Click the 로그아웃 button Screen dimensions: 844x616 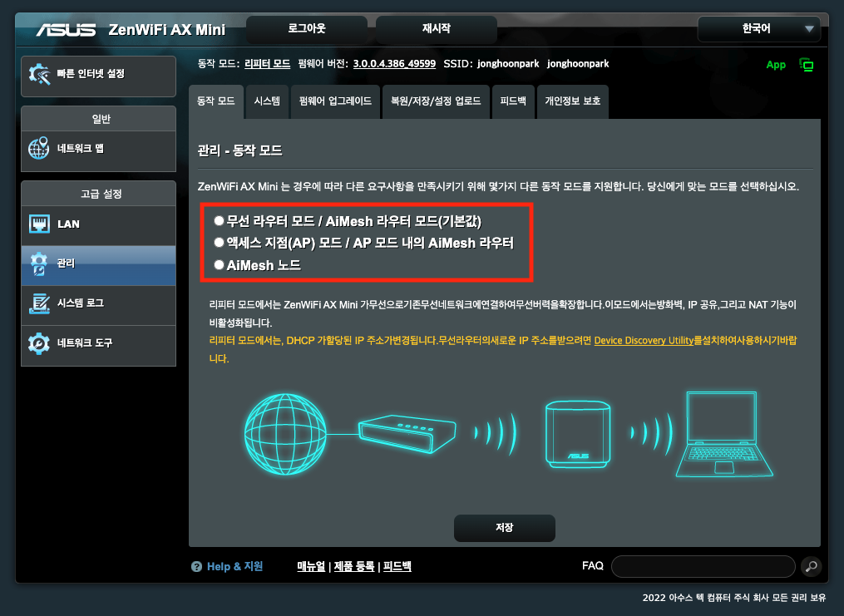tap(307, 29)
